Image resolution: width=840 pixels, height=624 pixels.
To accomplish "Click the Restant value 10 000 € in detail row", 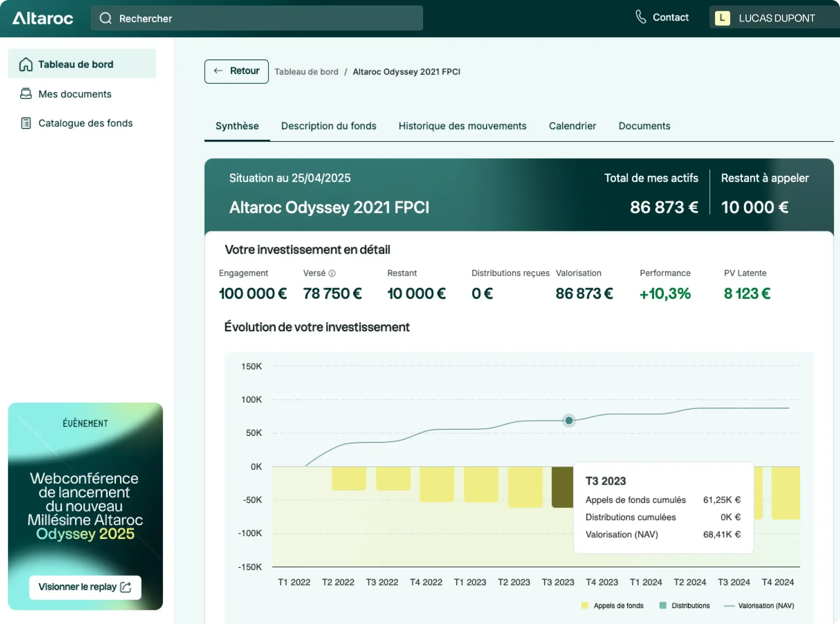I will click(416, 293).
